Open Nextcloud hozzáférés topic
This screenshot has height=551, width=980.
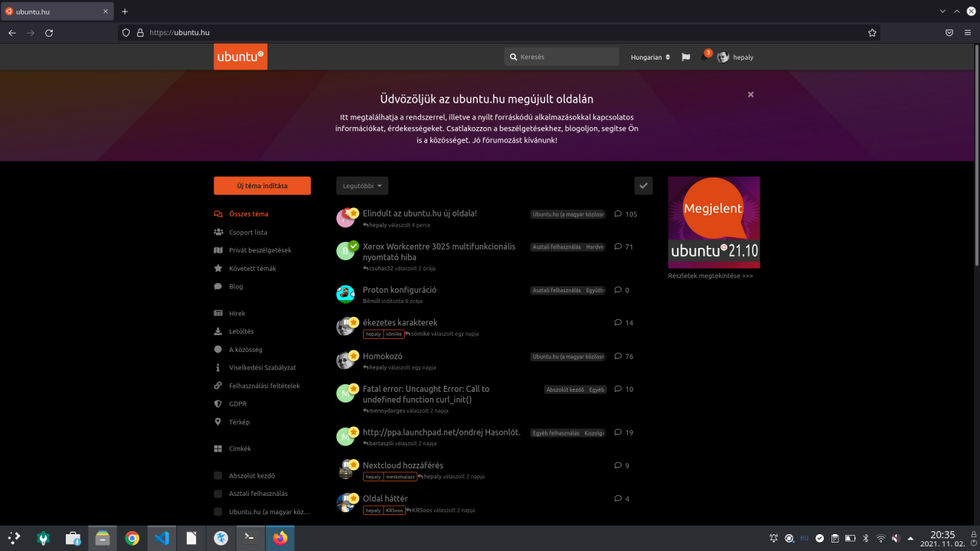(403, 465)
